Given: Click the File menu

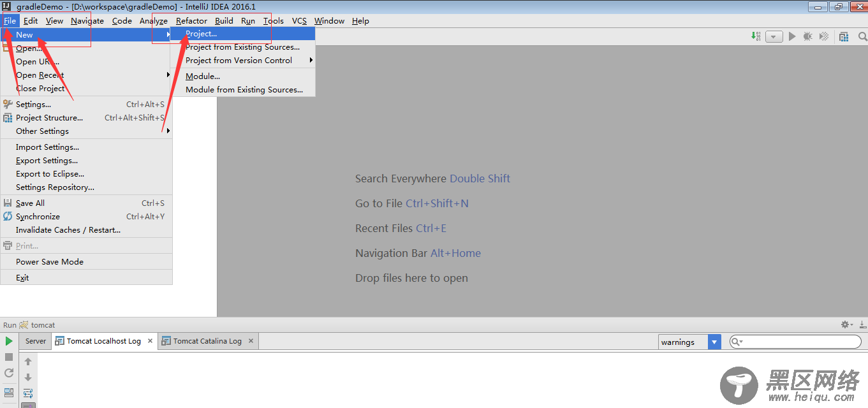Looking at the screenshot, I should tap(10, 20).
